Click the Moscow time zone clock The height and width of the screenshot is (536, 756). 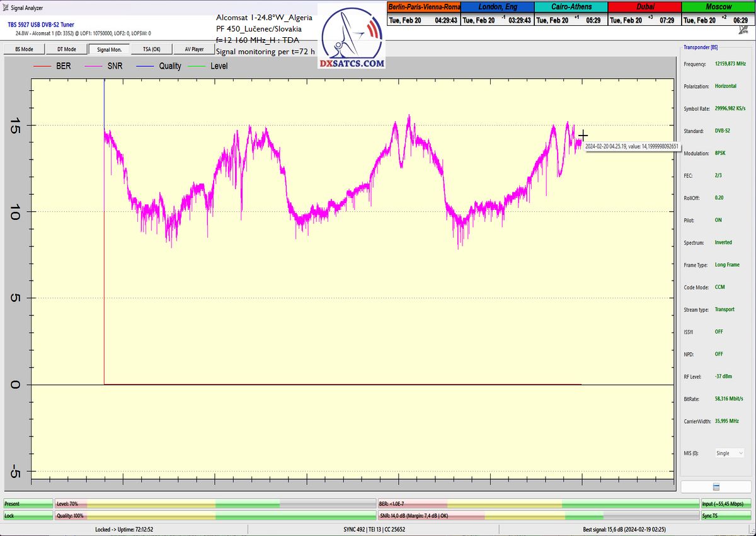(x=718, y=14)
